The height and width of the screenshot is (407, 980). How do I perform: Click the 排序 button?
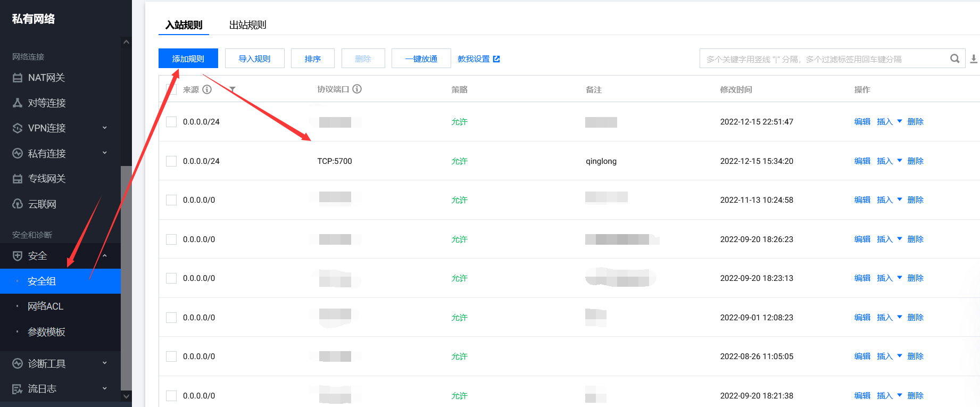tap(313, 59)
